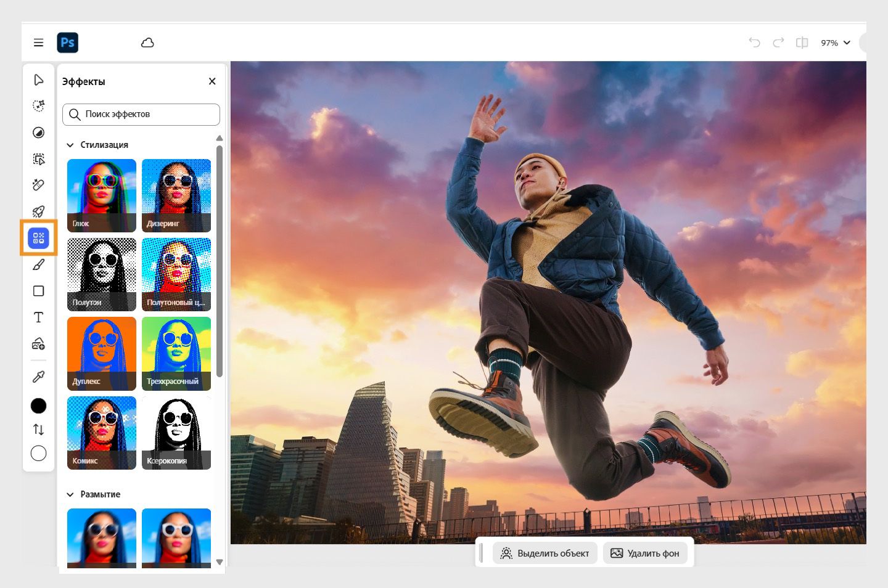The width and height of the screenshot is (888, 588).
Task: Click the effects panel scroll-down arrow
Action: click(220, 562)
